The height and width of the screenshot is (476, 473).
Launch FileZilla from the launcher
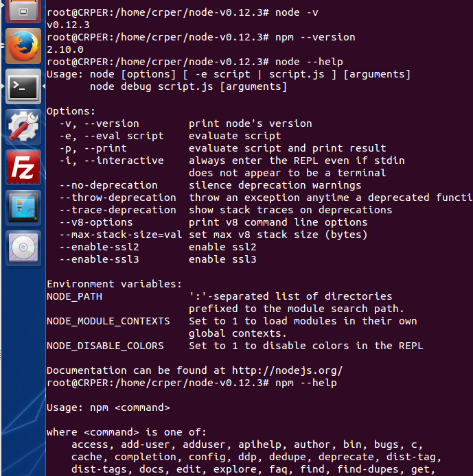pyautogui.click(x=23, y=167)
